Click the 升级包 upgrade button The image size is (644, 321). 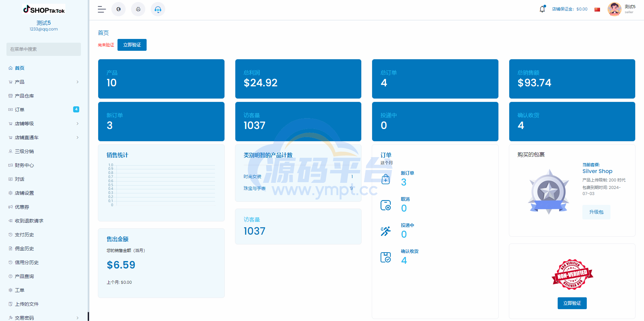pos(596,212)
